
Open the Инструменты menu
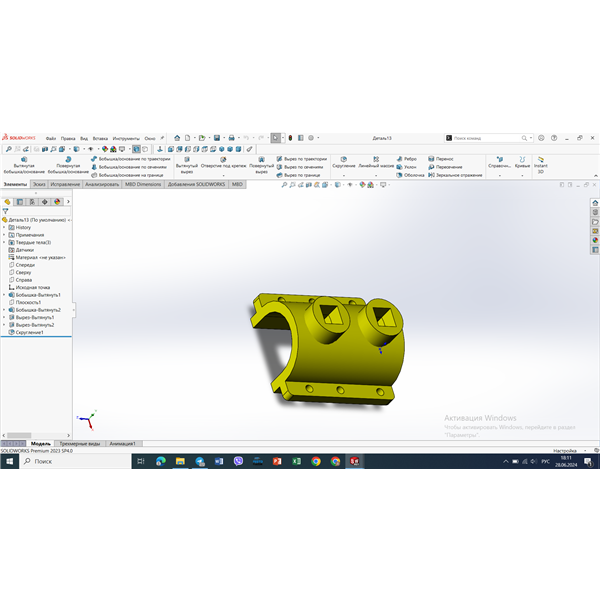coord(126,138)
